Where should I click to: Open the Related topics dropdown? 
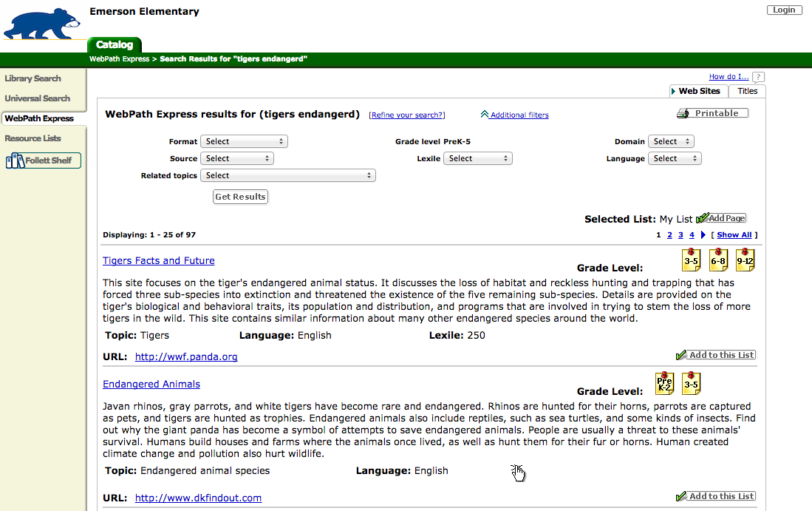(288, 176)
